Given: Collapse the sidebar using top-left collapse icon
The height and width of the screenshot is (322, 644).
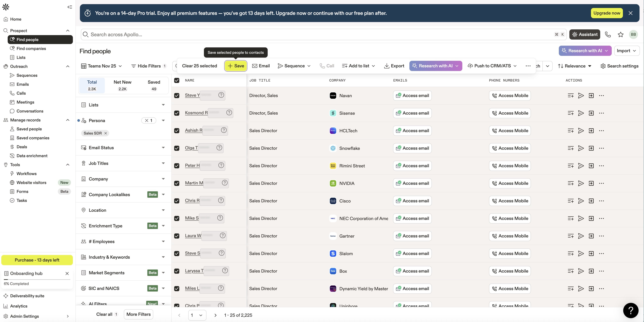Looking at the screenshot, I should click(70, 7).
